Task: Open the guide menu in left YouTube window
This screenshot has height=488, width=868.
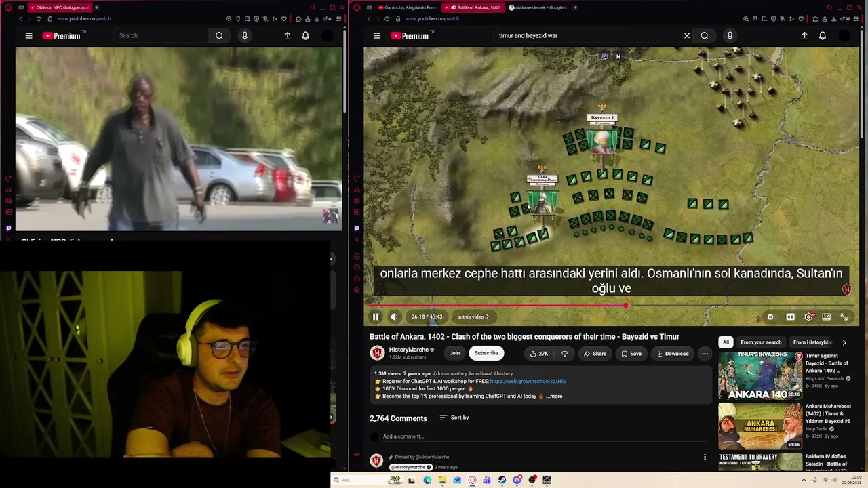Action: 28,35
